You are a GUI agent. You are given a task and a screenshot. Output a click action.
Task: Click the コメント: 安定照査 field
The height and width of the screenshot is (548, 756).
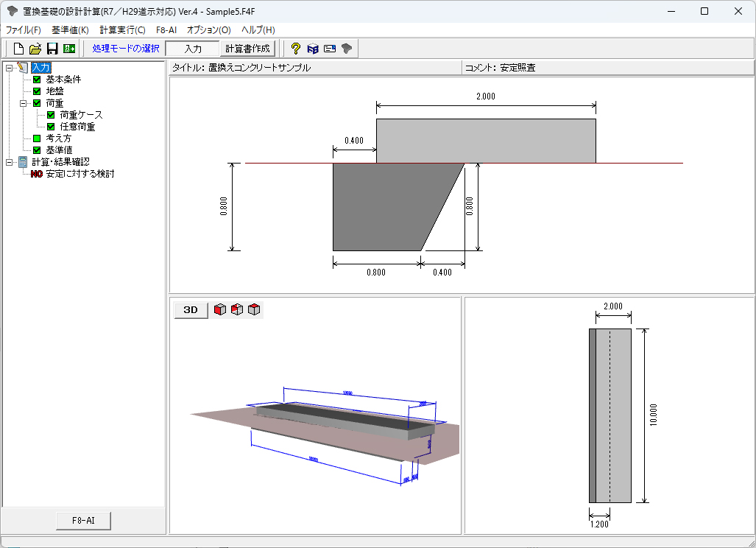tap(607, 68)
